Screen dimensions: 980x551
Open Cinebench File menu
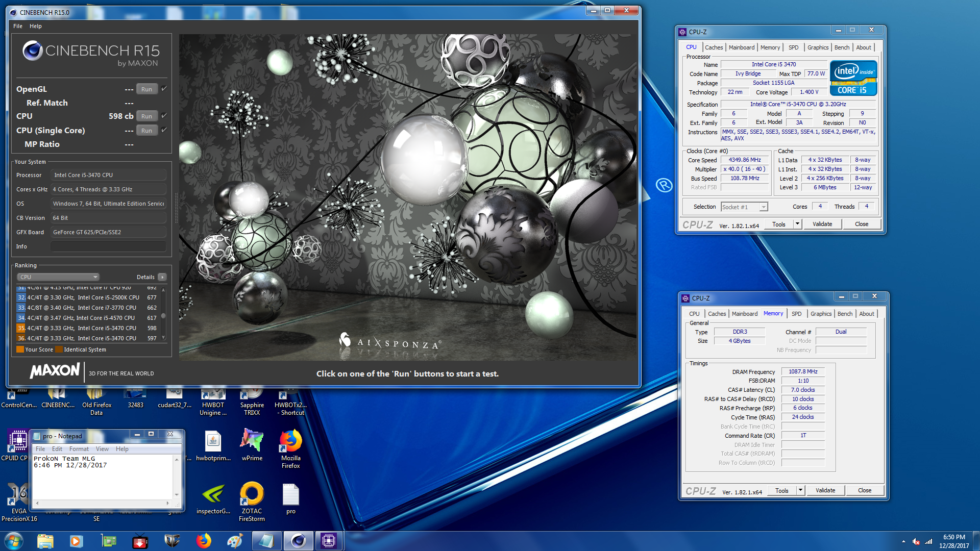pyautogui.click(x=18, y=26)
